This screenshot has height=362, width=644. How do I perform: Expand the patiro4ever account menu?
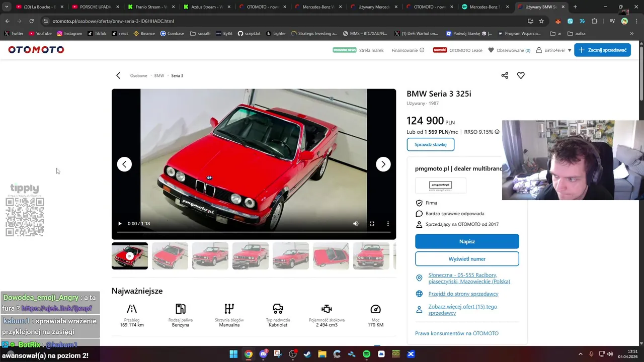554,50
